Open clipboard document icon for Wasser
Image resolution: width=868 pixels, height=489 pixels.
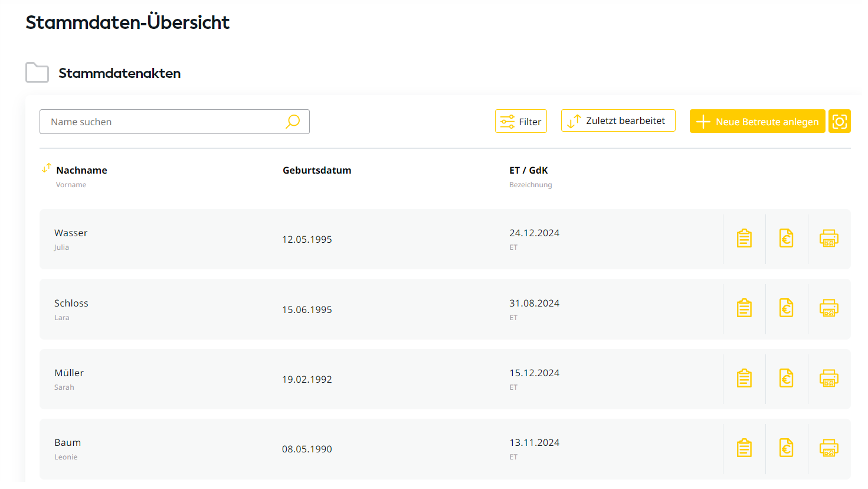(744, 239)
